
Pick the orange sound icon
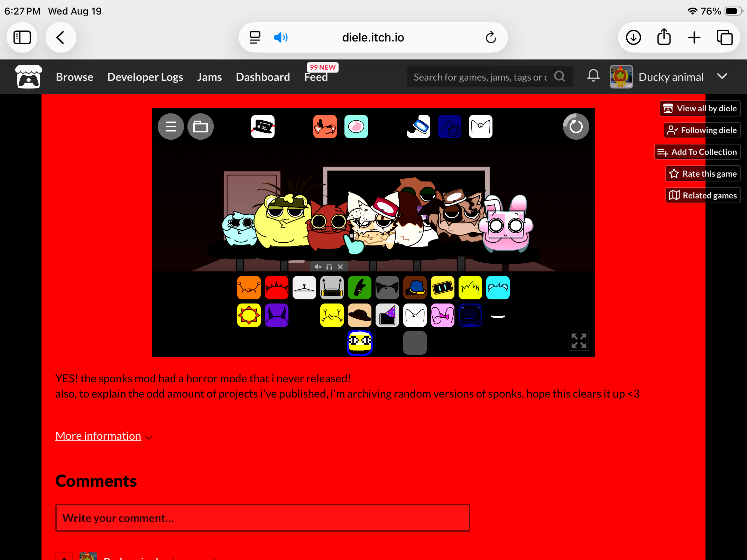(x=249, y=288)
